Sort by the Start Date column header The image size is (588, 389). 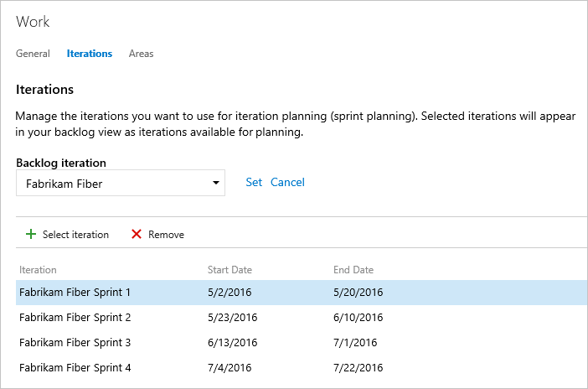(x=230, y=270)
